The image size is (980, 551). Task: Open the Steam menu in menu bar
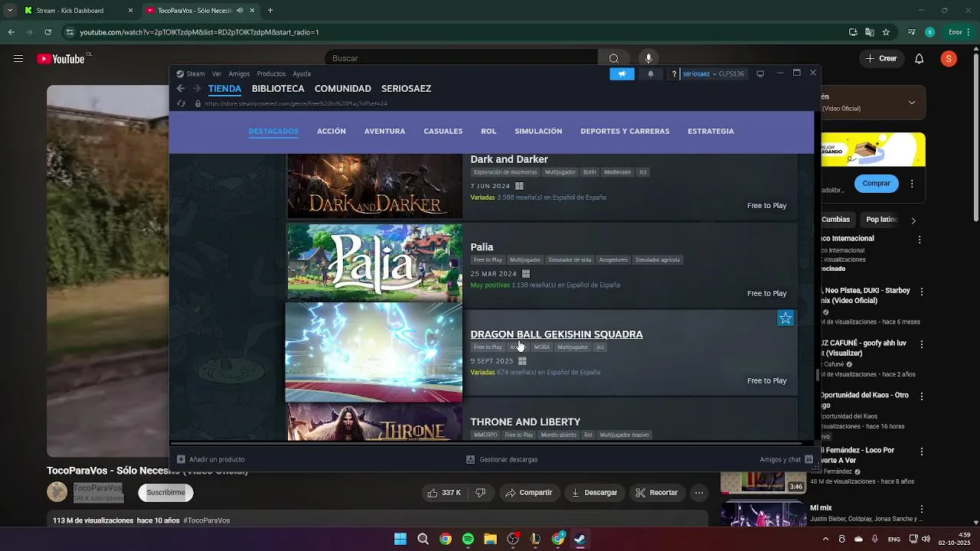coord(196,74)
